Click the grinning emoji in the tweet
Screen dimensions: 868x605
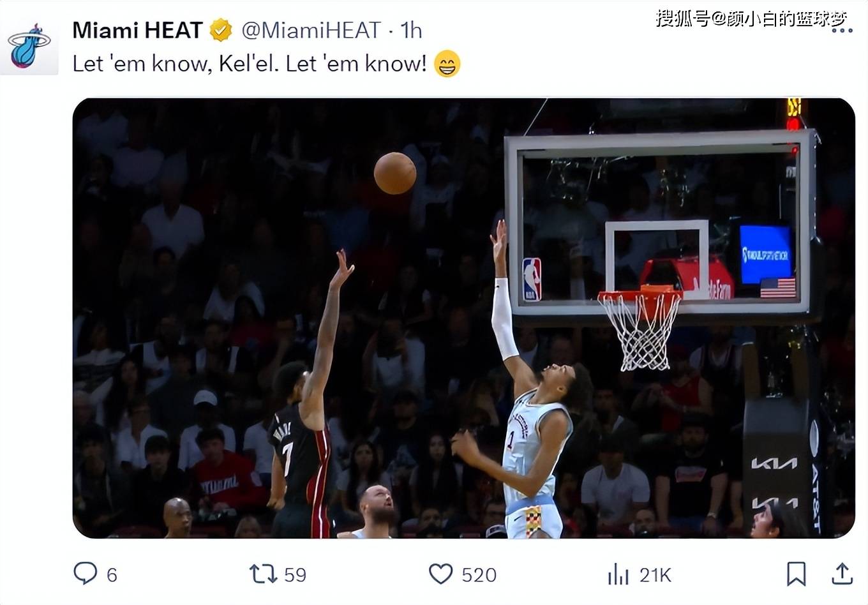447,64
